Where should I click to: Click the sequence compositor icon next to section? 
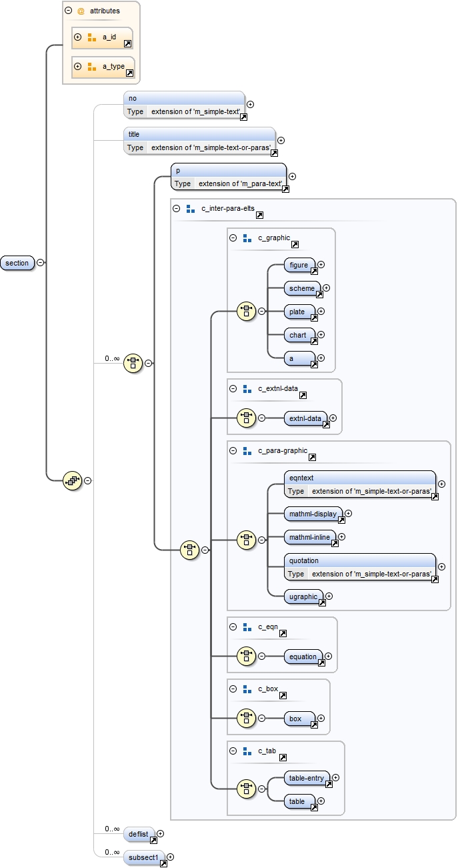pyautogui.click(x=72, y=480)
